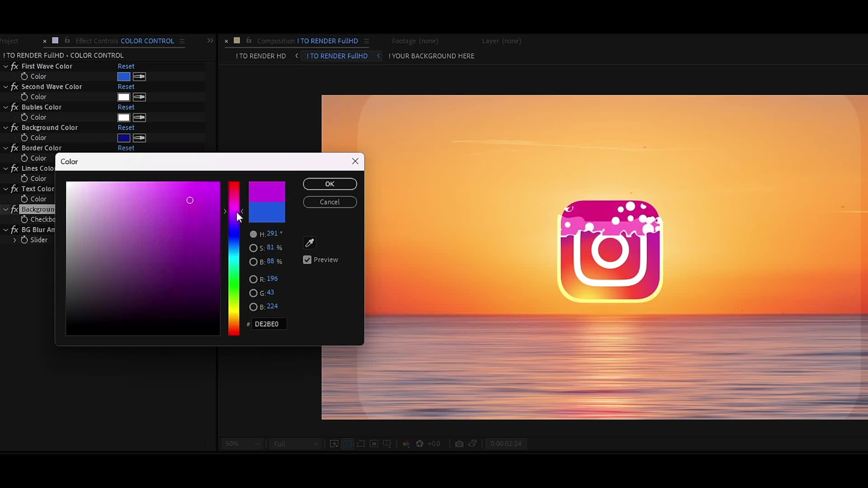Toggle the fx switch for BG Blur Amount
Image resolution: width=868 pixels, height=488 pixels.
[14, 230]
